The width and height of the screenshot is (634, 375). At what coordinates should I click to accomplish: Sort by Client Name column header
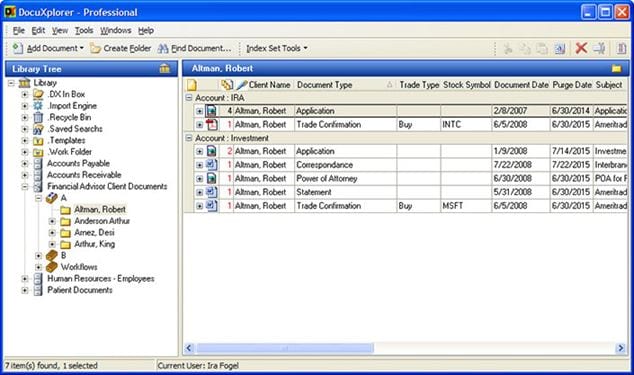(269, 85)
